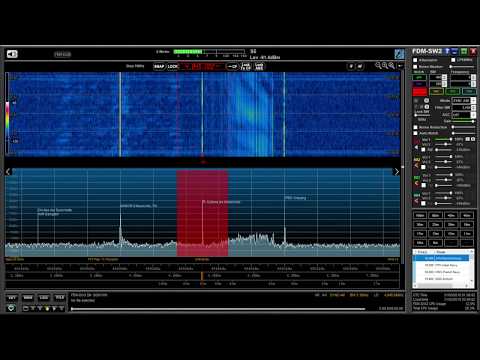Tick the RX2 squelch checkbox
Screen dimensions: 480x360
(423, 167)
